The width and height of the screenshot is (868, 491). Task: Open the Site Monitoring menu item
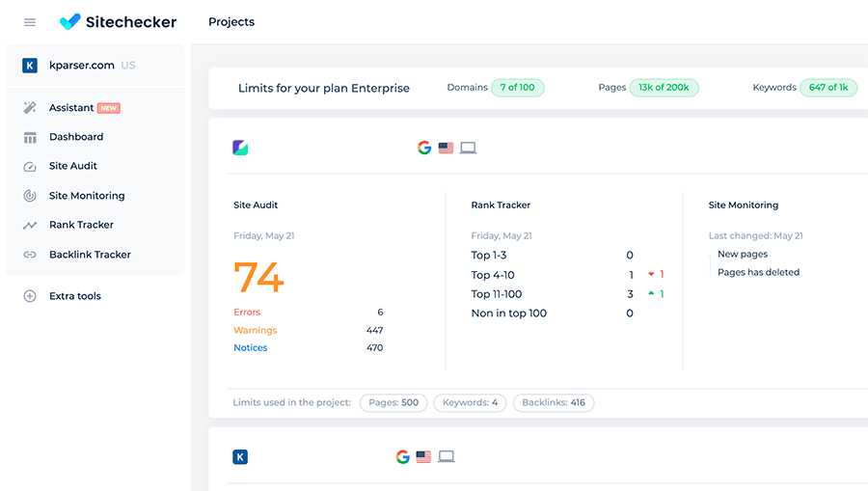click(87, 196)
